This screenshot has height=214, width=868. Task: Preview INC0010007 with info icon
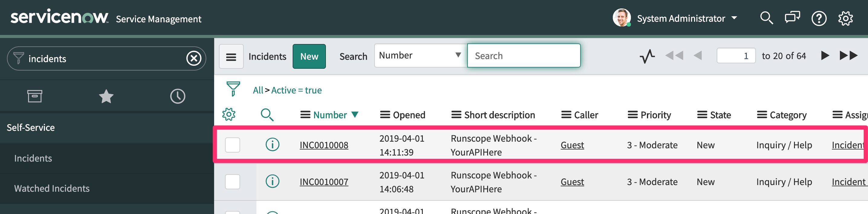[272, 181]
